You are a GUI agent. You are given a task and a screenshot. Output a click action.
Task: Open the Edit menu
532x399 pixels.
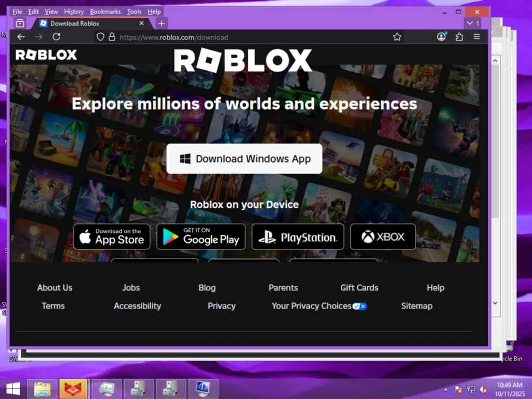coord(33,11)
